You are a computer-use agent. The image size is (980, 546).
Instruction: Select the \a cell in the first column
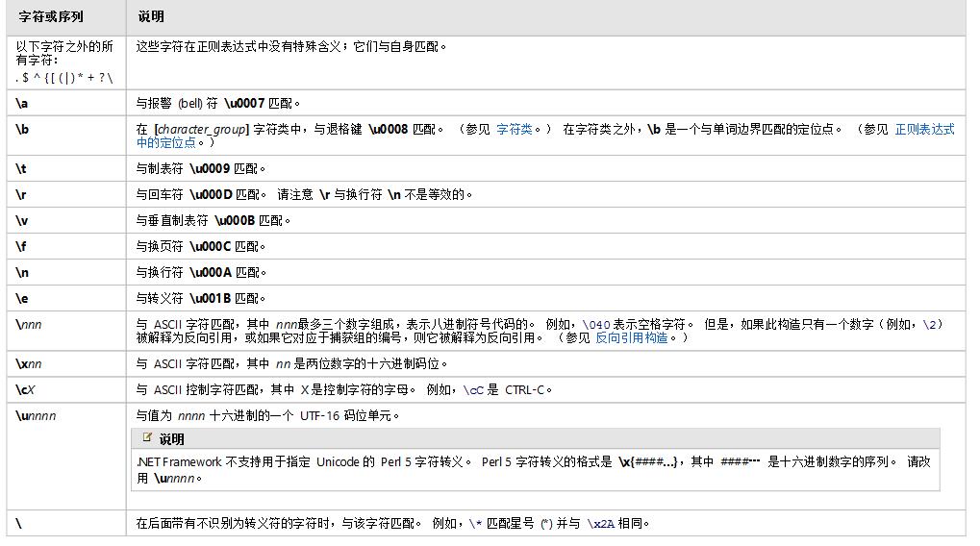66,103
